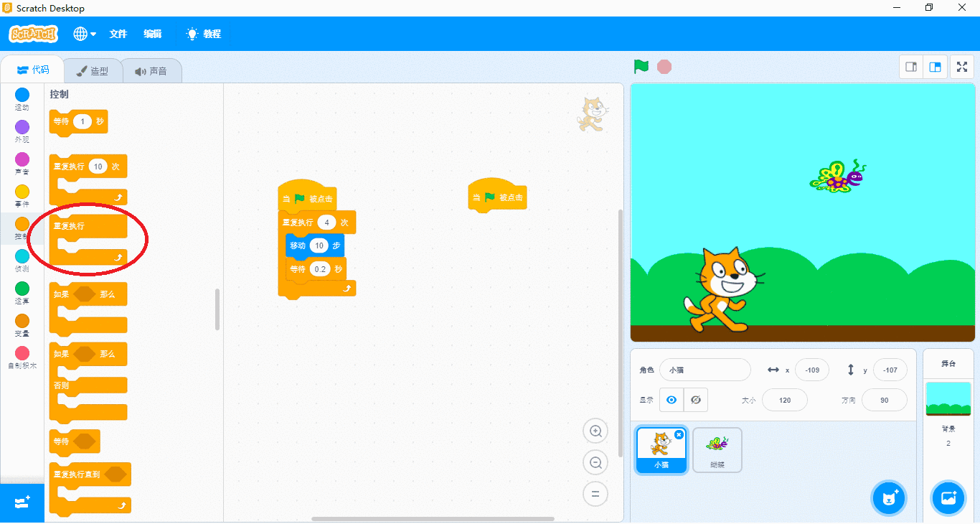Click the 等待 1 秒 palette block

point(78,122)
